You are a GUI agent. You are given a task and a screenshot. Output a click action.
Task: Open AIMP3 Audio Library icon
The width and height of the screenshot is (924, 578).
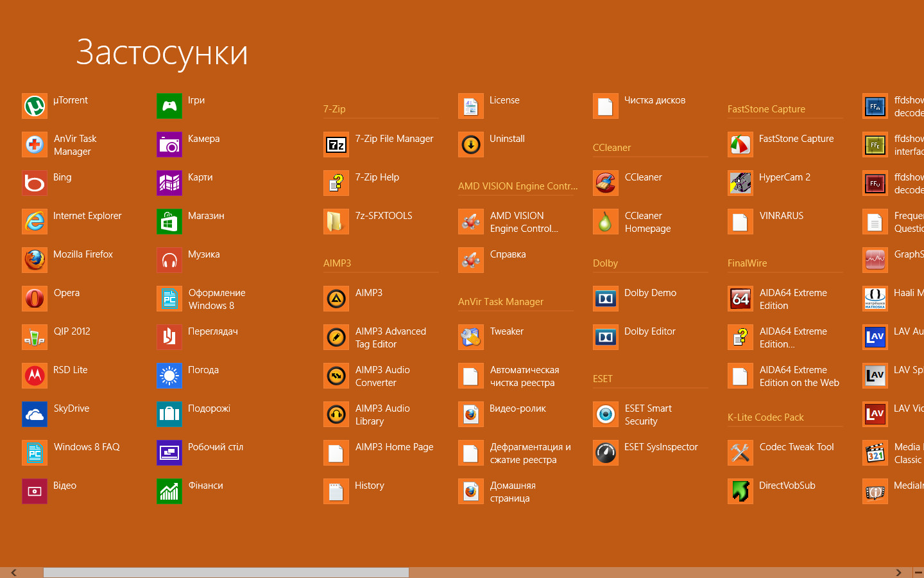coord(336,414)
